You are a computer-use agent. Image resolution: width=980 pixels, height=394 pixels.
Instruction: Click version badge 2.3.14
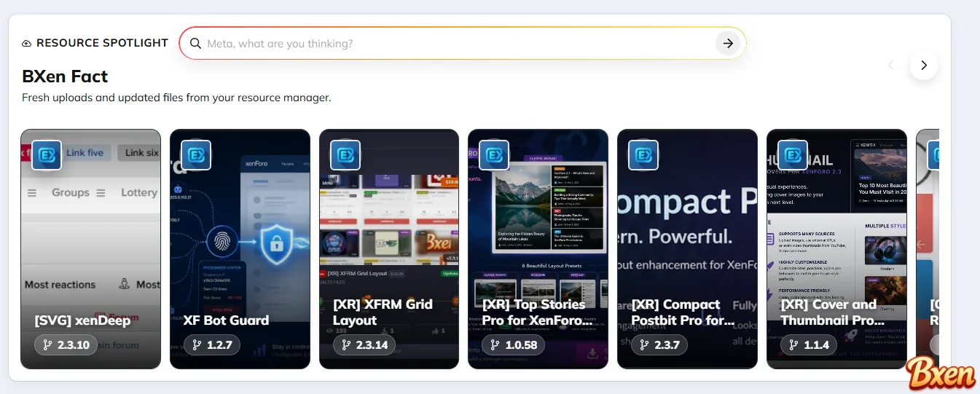[x=364, y=345]
